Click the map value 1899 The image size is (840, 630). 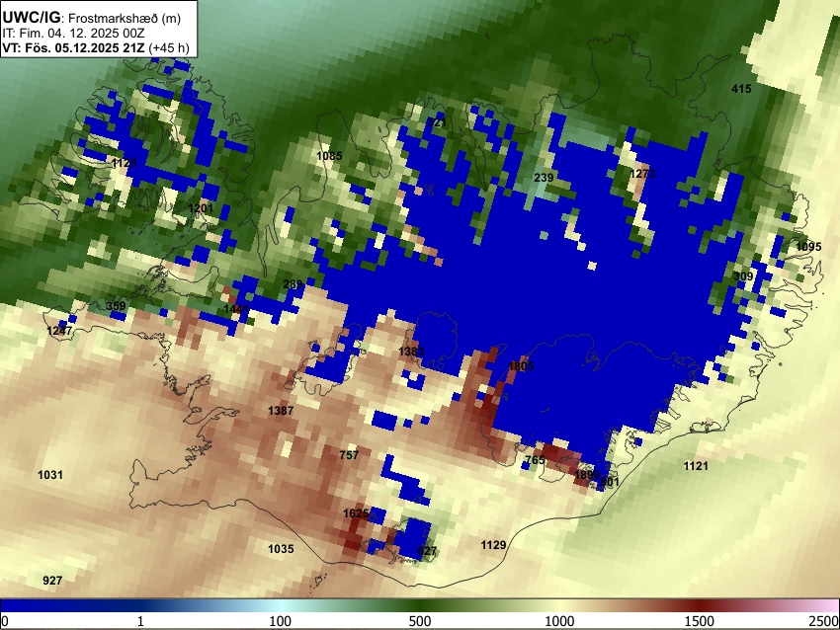pyautogui.click(x=587, y=475)
